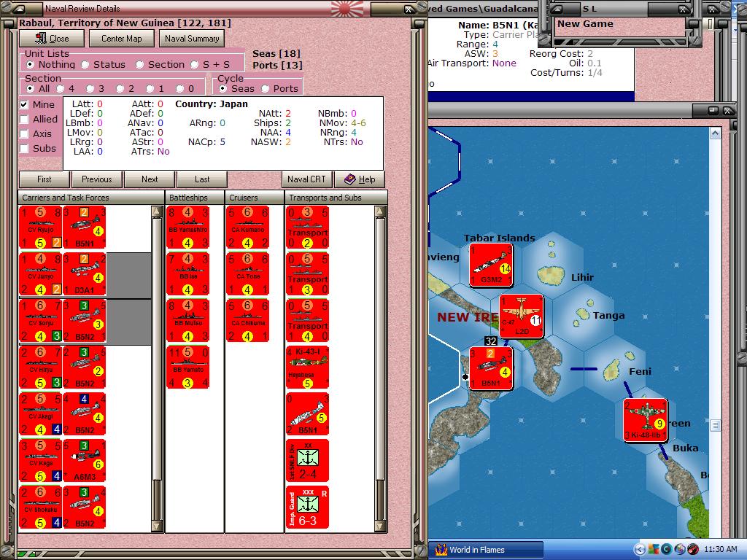Select the Imp. Guard 6-3 marine unit

point(307,507)
